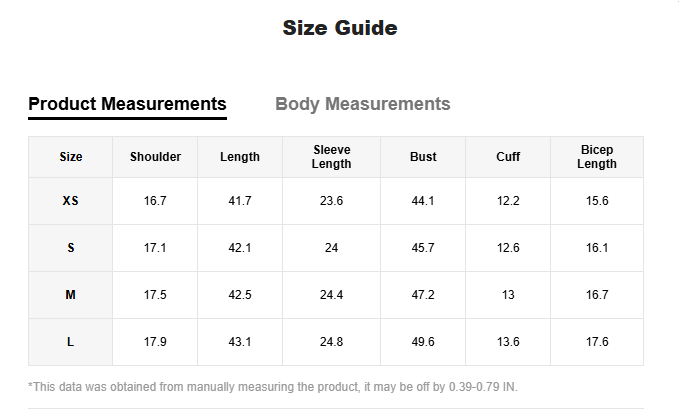Viewport: 679px width, 418px height.
Task: Click the Bust column header
Action: click(x=423, y=157)
